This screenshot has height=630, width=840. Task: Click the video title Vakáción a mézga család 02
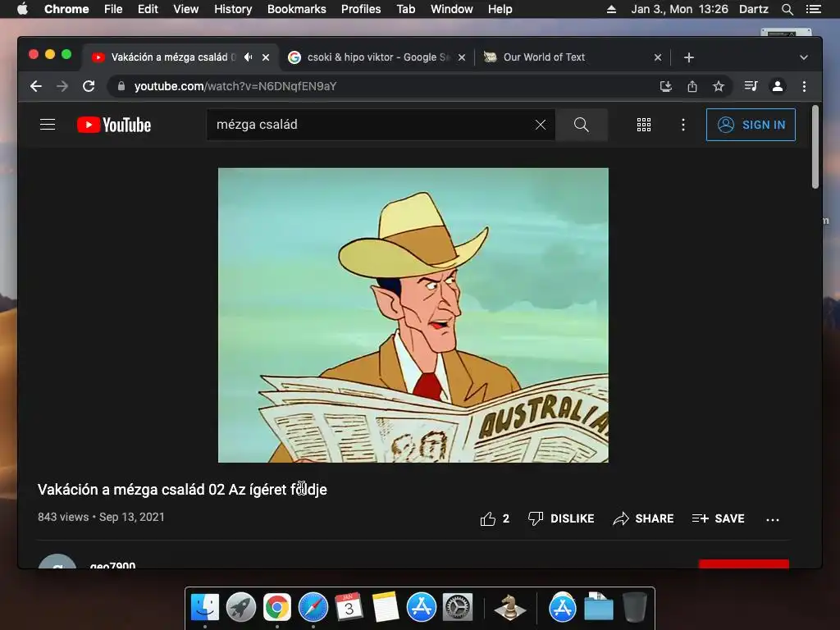point(182,490)
